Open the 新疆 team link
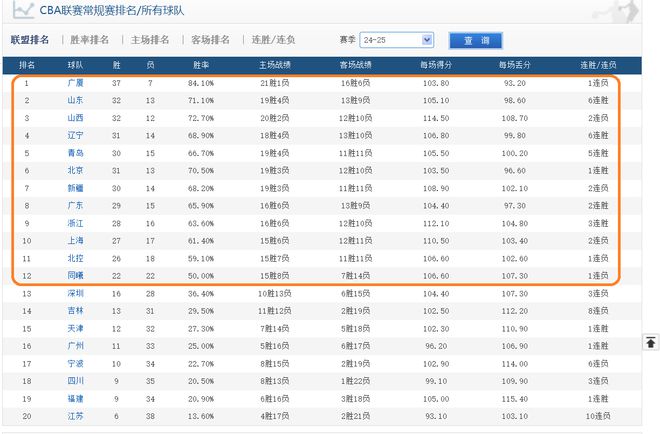The width and height of the screenshot is (660, 434). (x=75, y=188)
